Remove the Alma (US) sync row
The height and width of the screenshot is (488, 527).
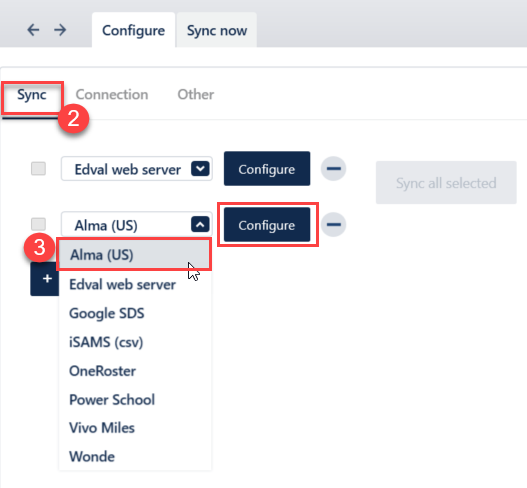[333, 225]
